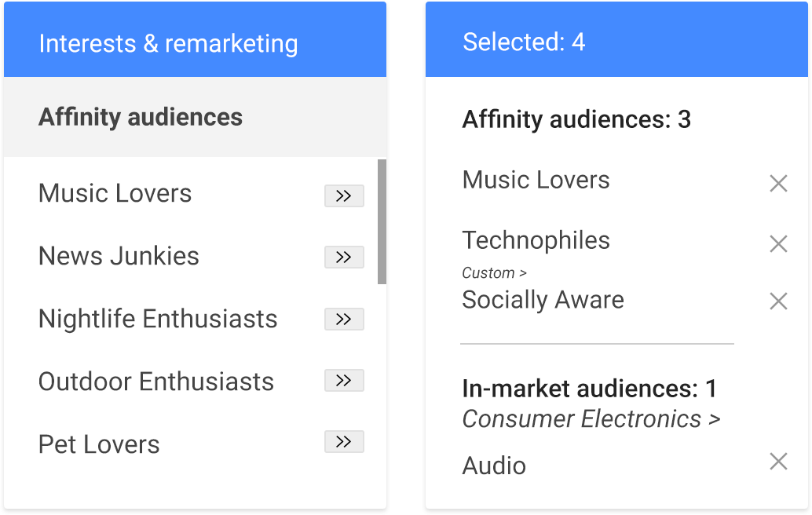This screenshot has width=812, height=515.
Task: Expand the Consumer Electronics breadcrumb
Action: point(591,419)
